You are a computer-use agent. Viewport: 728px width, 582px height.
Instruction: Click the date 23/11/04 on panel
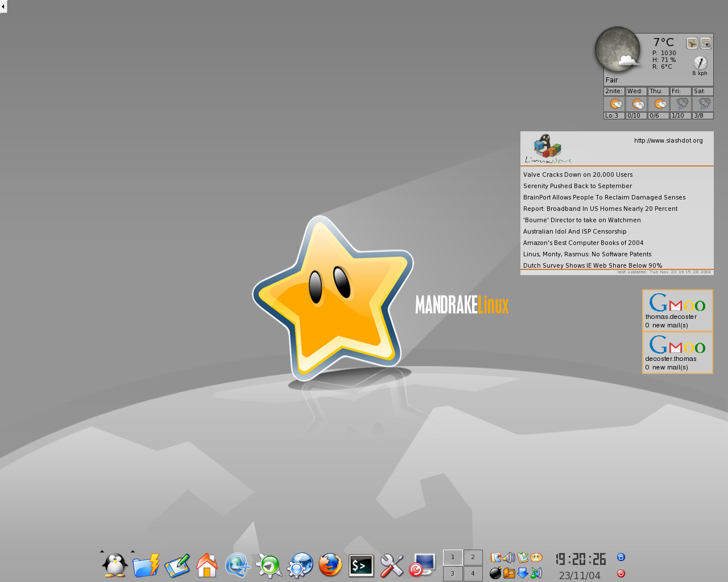pos(580,575)
